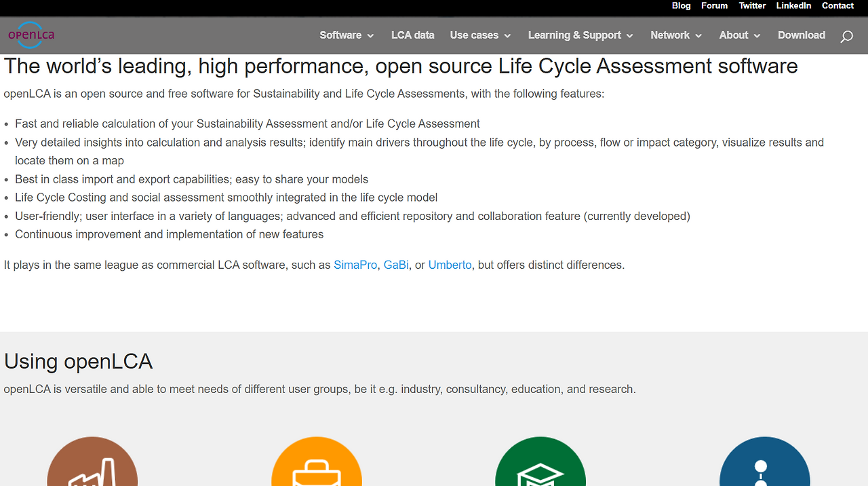Click the blue research circle icon
The width and height of the screenshot is (868, 486).
[764, 462]
